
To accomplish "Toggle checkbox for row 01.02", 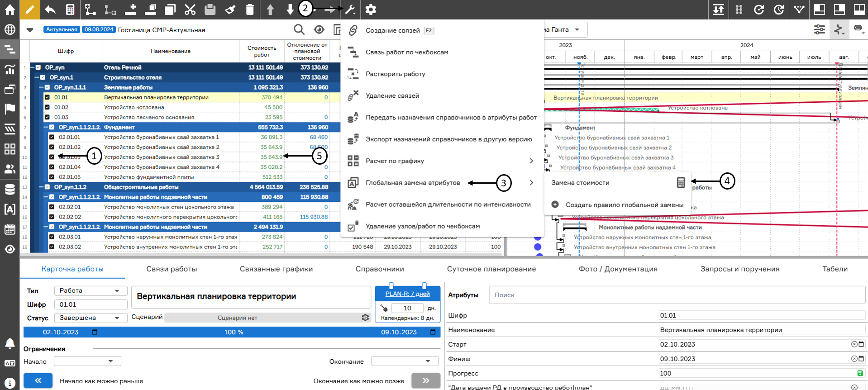I will pos(47,107).
